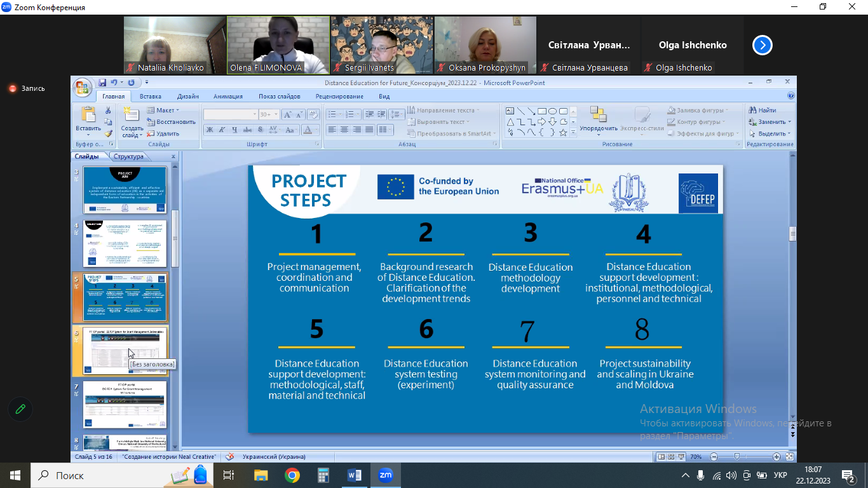Open PowerPoint help question mark icon

(790, 96)
